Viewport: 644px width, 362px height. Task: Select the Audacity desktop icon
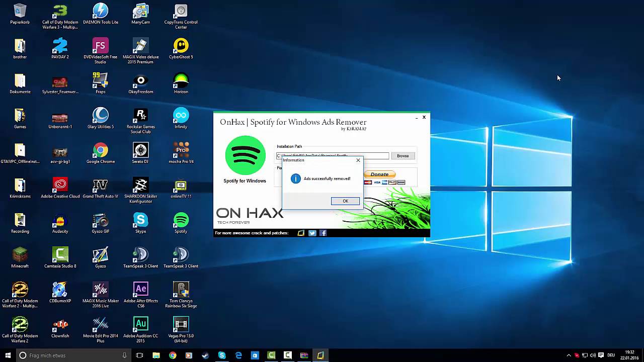60,223
